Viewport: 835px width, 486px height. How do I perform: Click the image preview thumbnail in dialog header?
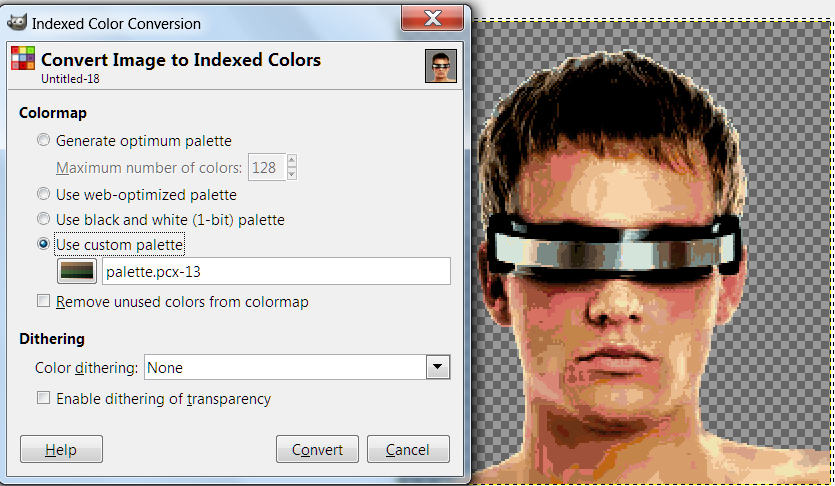pos(441,65)
